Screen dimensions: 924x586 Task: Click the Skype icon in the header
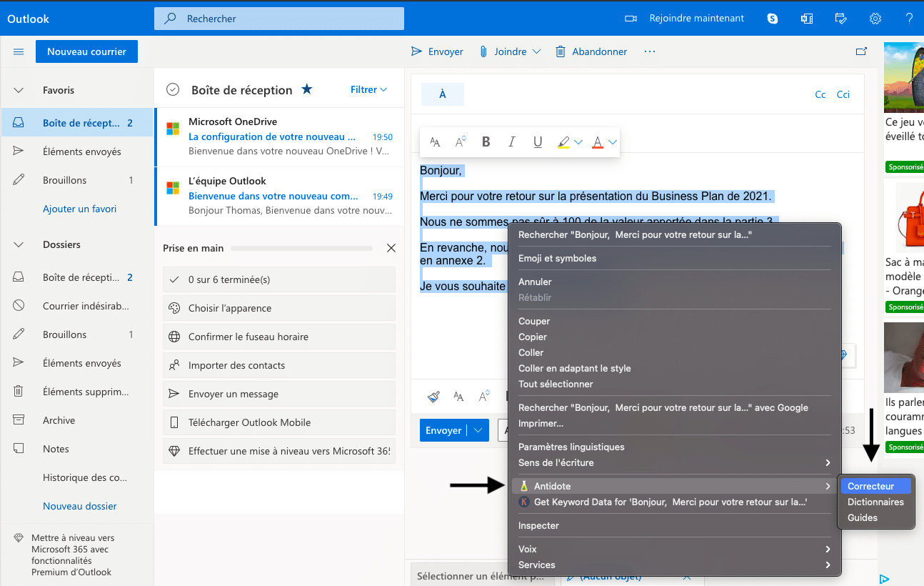coord(773,19)
